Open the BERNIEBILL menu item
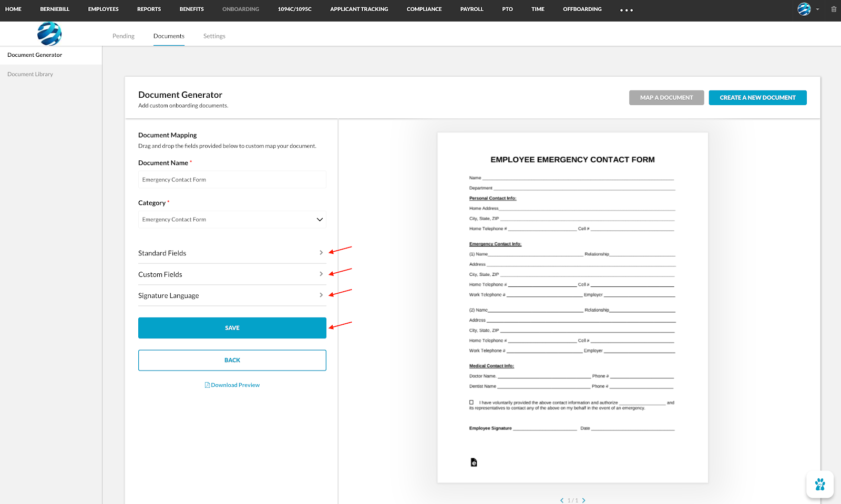 pos(55,9)
